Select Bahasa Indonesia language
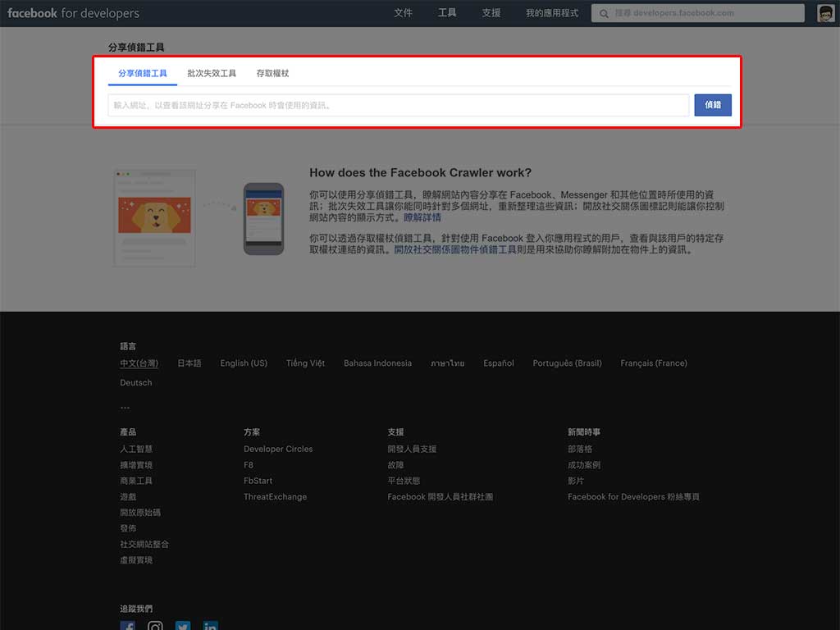 coord(377,363)
